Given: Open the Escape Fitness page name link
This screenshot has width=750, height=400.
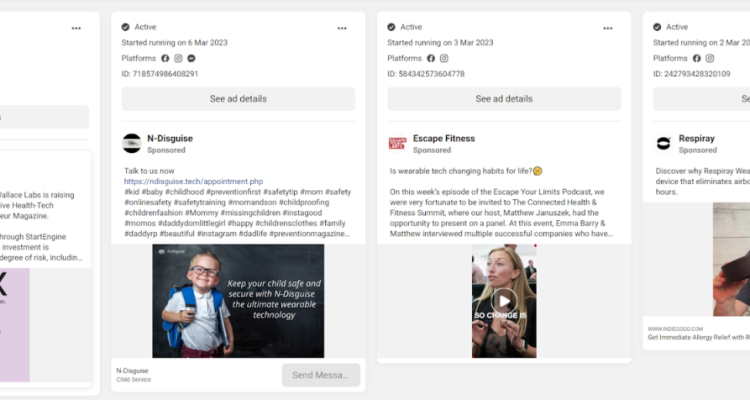Looking at the screenshot, I should [x=444, y=138].
